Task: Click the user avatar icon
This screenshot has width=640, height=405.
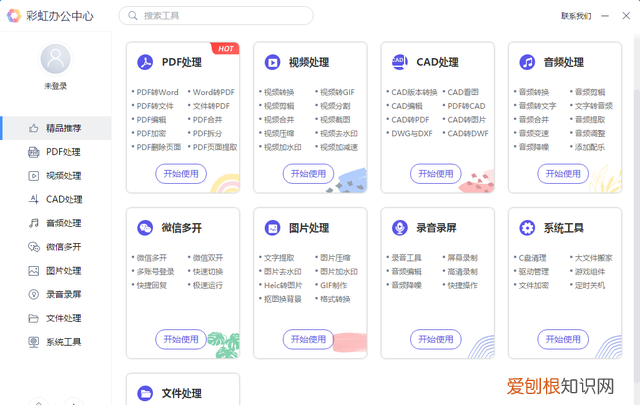Action: pos(56,59)
